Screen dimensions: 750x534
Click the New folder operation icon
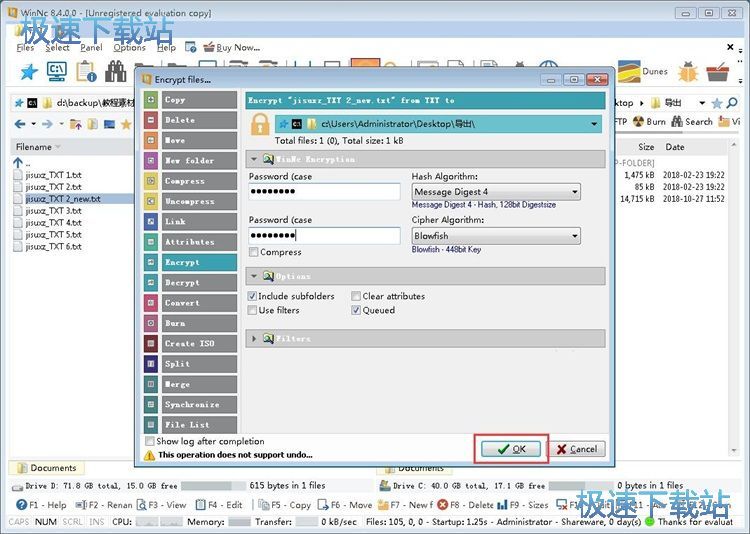[151, 161]
